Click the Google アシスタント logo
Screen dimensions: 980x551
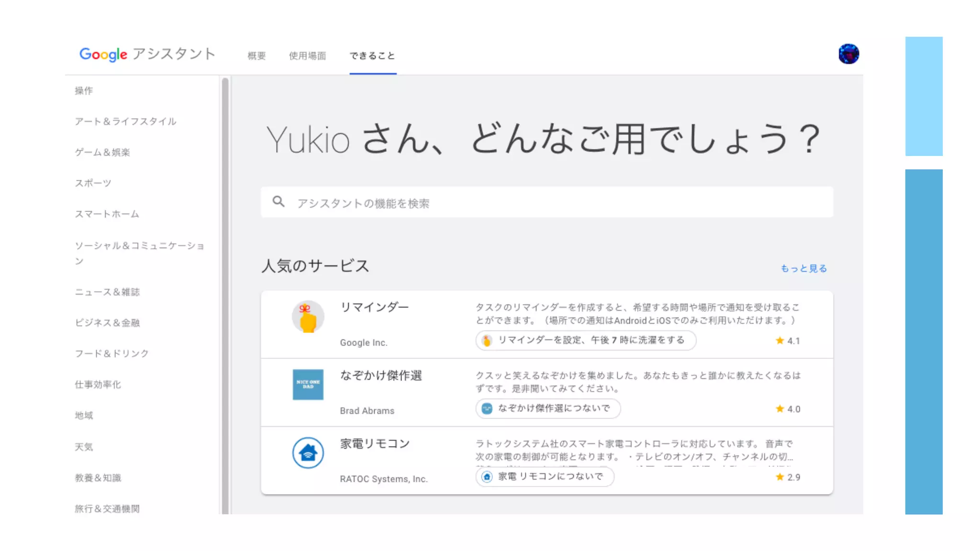(x=147, y=54)
